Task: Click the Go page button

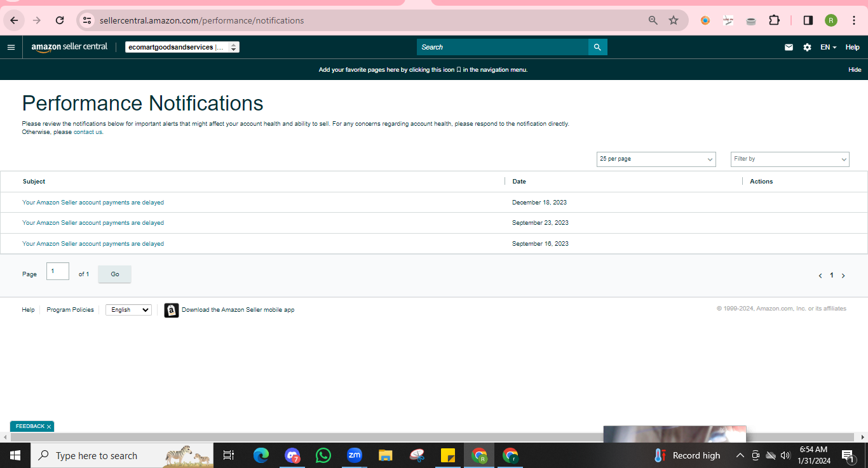Action: [115, 274]
